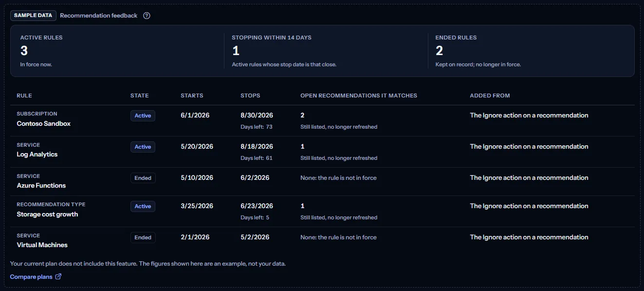Click the OPEN RECOMMENDATIONS IT MATCHES header
Image resolution: width=644 pixels, height=291 pixels.
[x=359, y=96]
